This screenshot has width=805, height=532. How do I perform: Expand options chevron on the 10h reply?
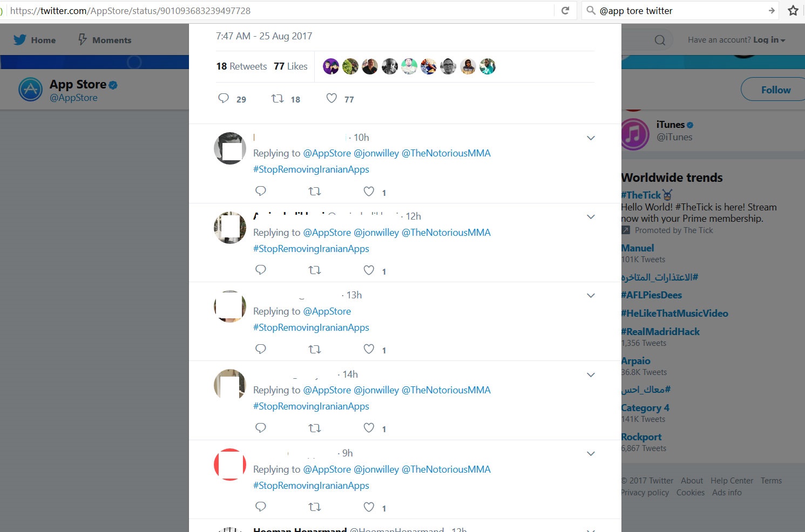(x=591, y=138)
